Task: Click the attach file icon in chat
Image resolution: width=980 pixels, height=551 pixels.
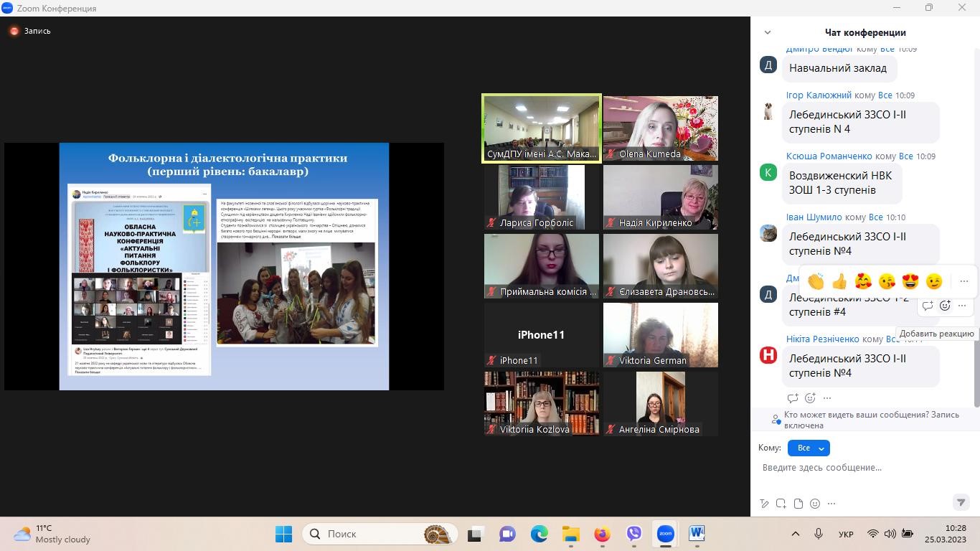Action: 798,504
